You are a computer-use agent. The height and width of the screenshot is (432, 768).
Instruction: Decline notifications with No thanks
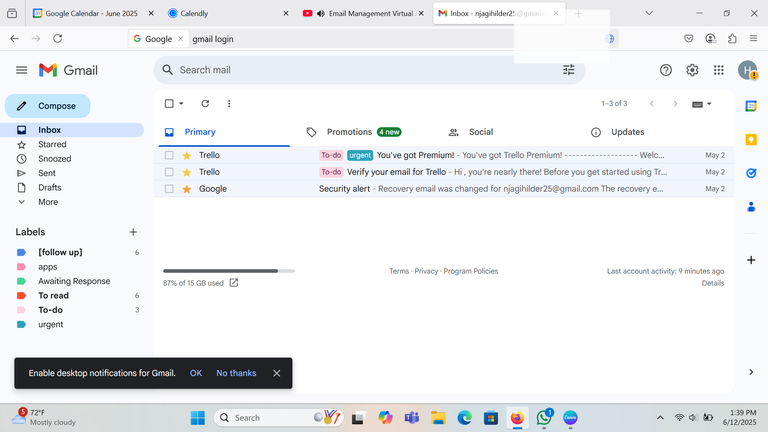[x=236, y=373]
